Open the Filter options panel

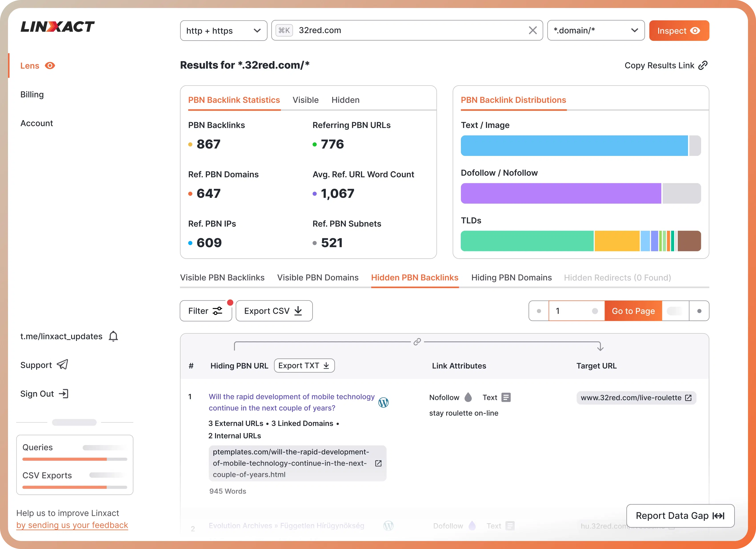pyautogui.click(x=205, y=311)
